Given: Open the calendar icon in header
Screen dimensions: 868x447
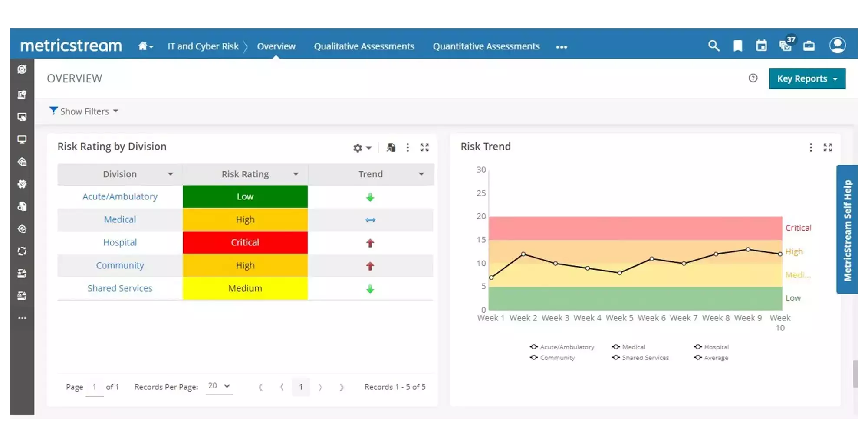Looking at the screenshot, I should pyautogui.click(x=761, y=46).
